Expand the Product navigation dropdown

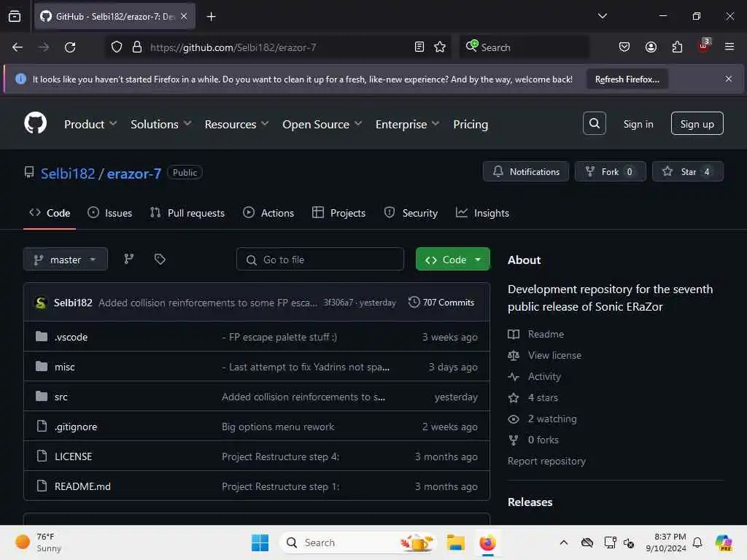click(x=90, y=124)
